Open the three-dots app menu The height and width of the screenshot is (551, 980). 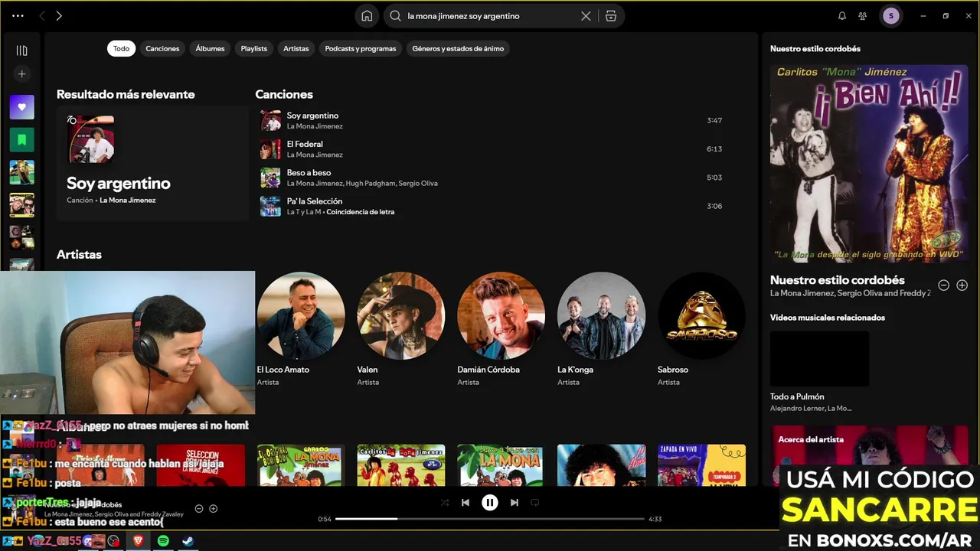click(18, 16)
